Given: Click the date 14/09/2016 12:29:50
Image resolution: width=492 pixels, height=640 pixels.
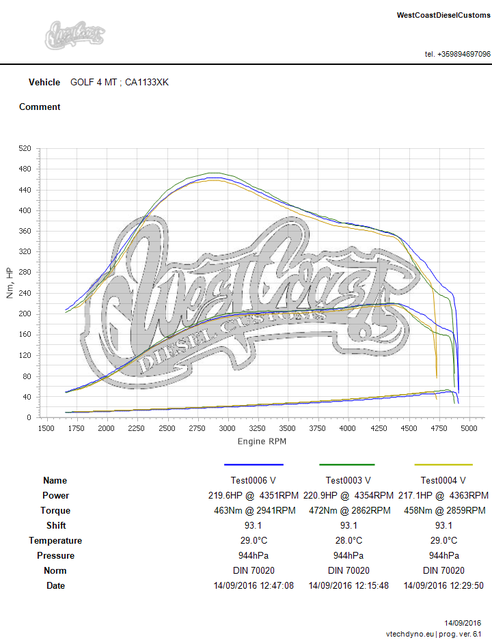Looking at the screenshot, I should pos(444,586).
